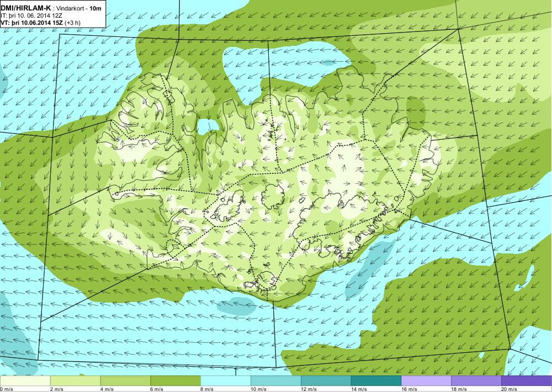Viewport: 552px width, 392px height.
Task: Click the "12 m/s" legend label
Action: 309,389
